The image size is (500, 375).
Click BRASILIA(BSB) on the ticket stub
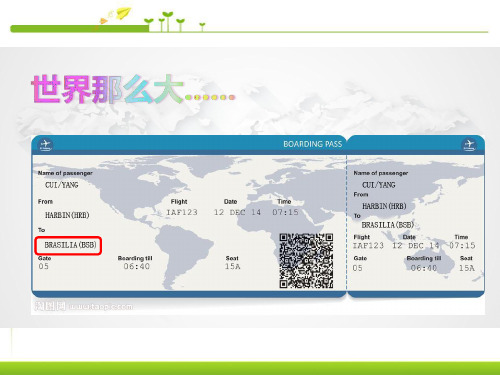click(388, 225)
